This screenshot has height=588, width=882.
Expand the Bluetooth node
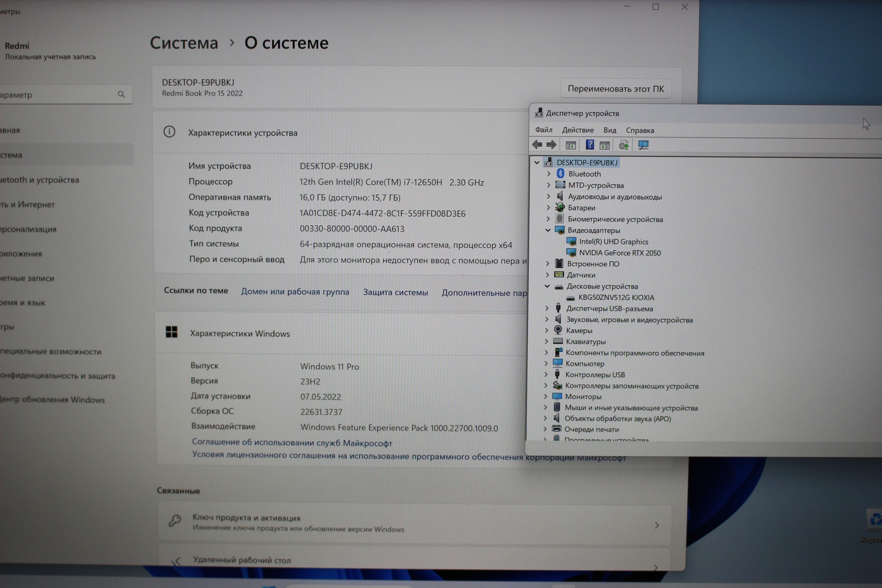point(549,174)
